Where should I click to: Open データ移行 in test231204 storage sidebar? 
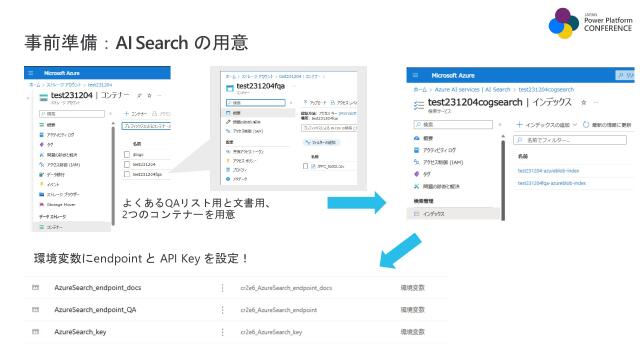[x=56, y=175]
